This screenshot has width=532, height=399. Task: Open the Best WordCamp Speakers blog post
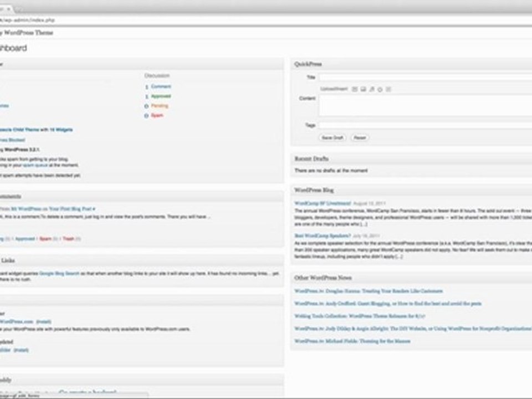(323, 236)
